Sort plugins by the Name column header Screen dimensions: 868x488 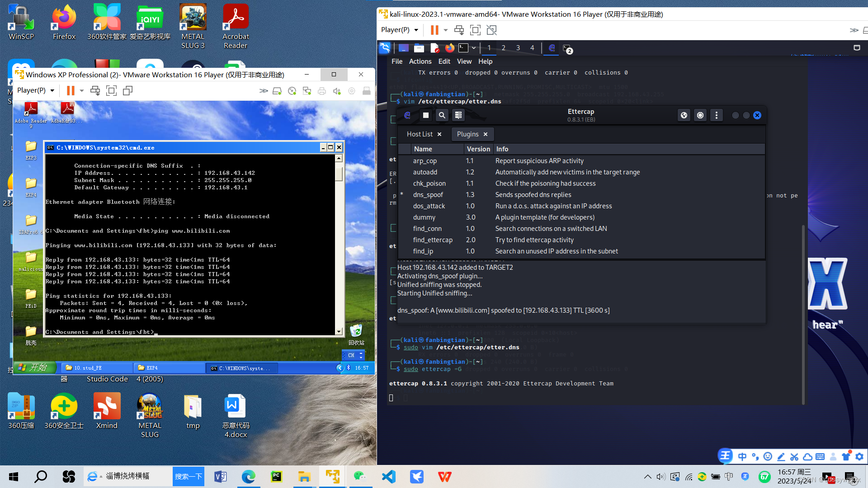[x=438, y=149]
